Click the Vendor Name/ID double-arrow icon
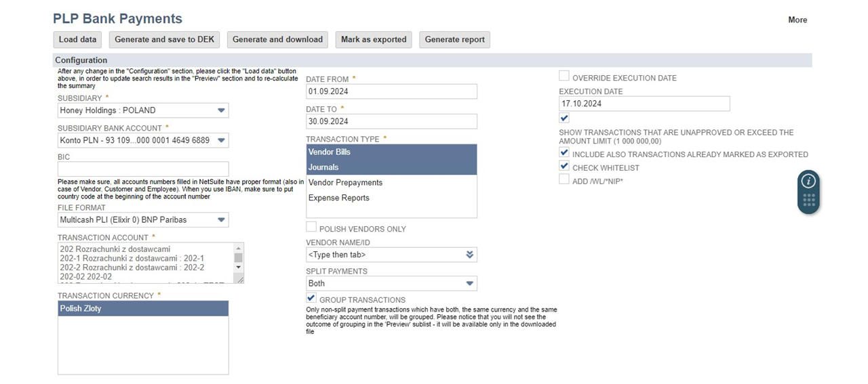The height and width of the screenshot is (384, 868). pyautogui.click(x=469, y=255)
